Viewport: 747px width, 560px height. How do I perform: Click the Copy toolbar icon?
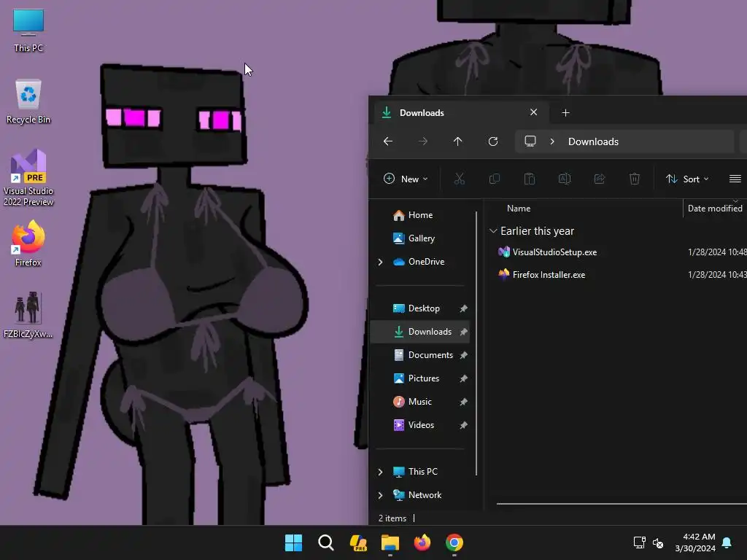[495, 179]
